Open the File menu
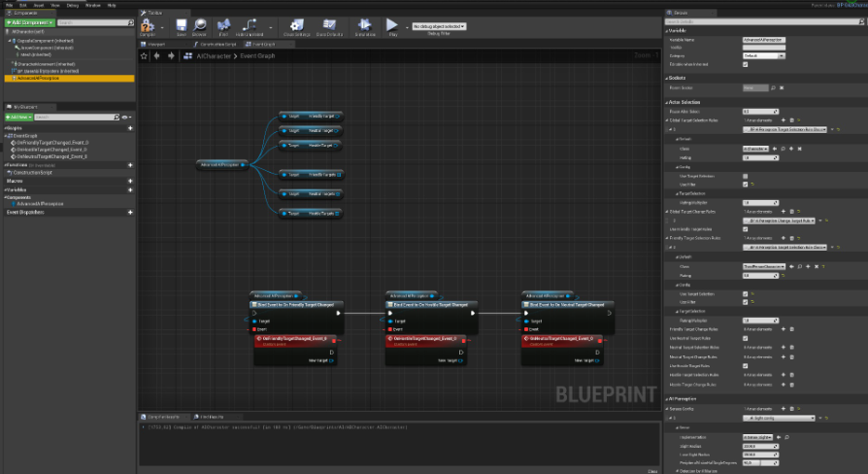The image size is (868, 474). [9, 5]
